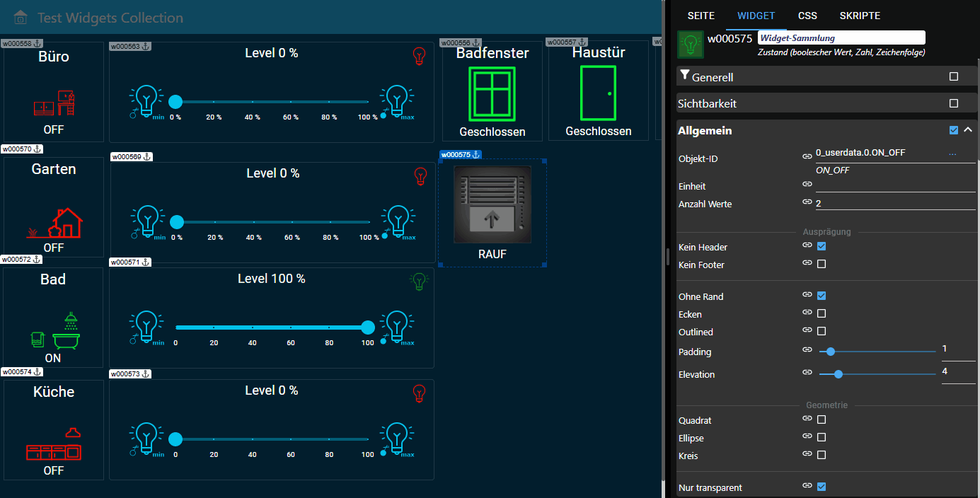This screenshot has height=498, width=980.
Task: Select the WIDGET tab
Action: point(756,16)
